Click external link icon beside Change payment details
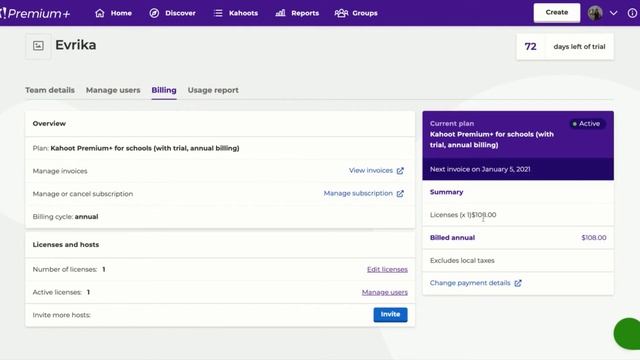The image size is (640, 360). (518, 283)
